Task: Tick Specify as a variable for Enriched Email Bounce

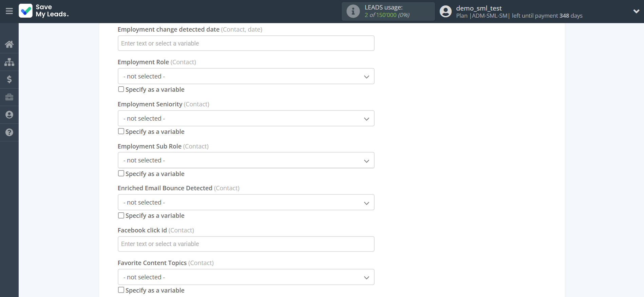Action: [121, 215]
